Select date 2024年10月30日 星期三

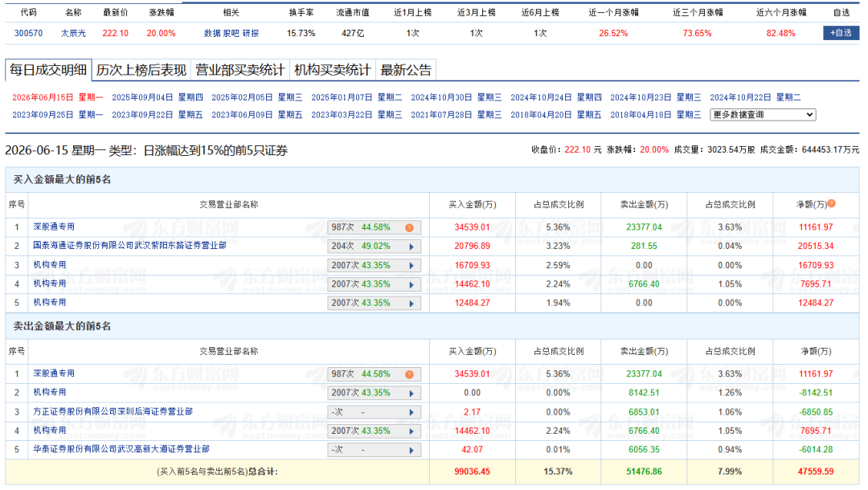pyautogui.click(x=457, y=97)
